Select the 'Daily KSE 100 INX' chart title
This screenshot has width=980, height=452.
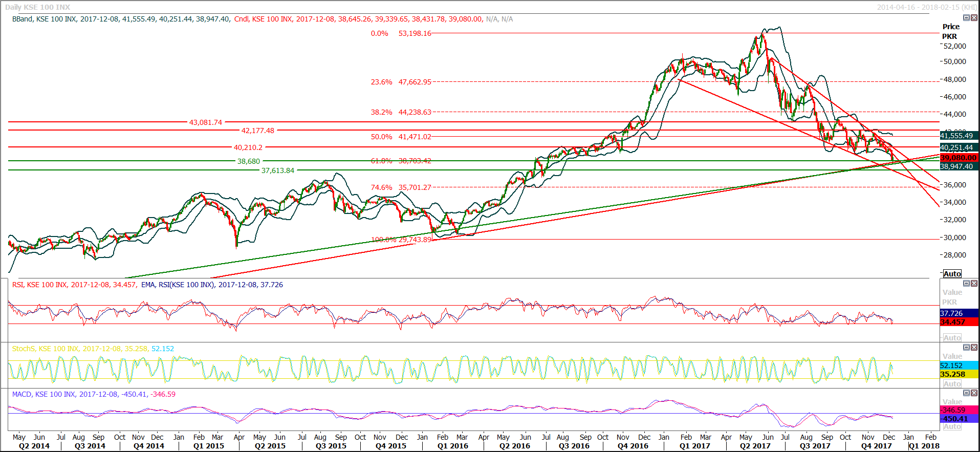click(x=38, y=7)
